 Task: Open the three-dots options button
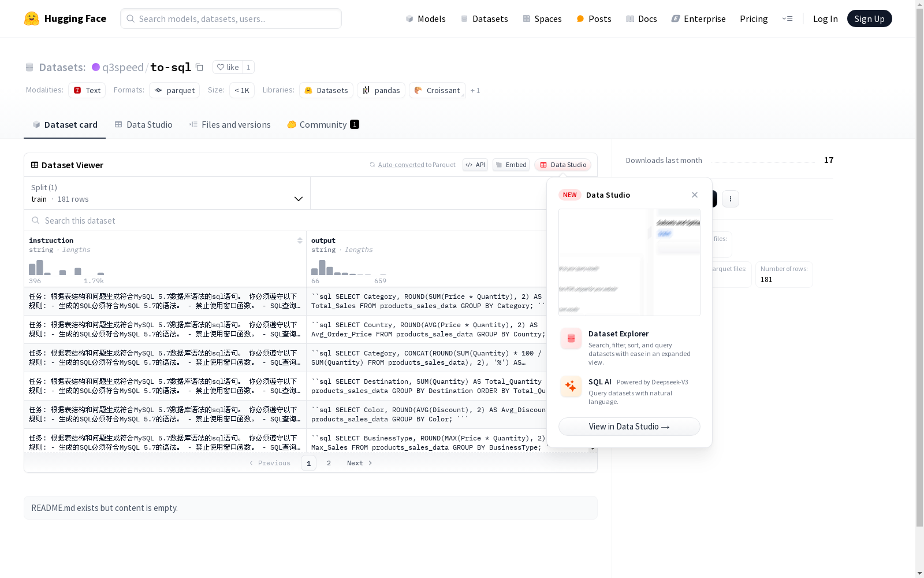tap(731, 199)
